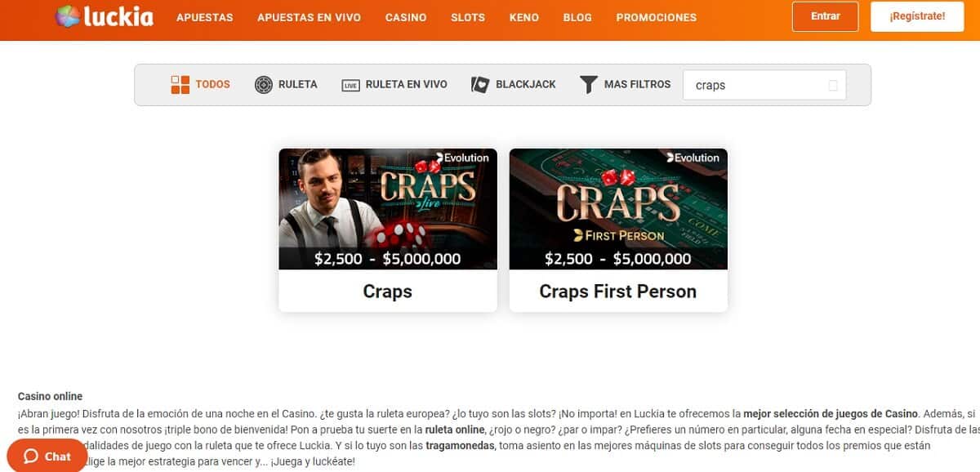Screen dimensions: 980x472
Task: Choose the Ruleta wheel icon
Action: [263, 84]
